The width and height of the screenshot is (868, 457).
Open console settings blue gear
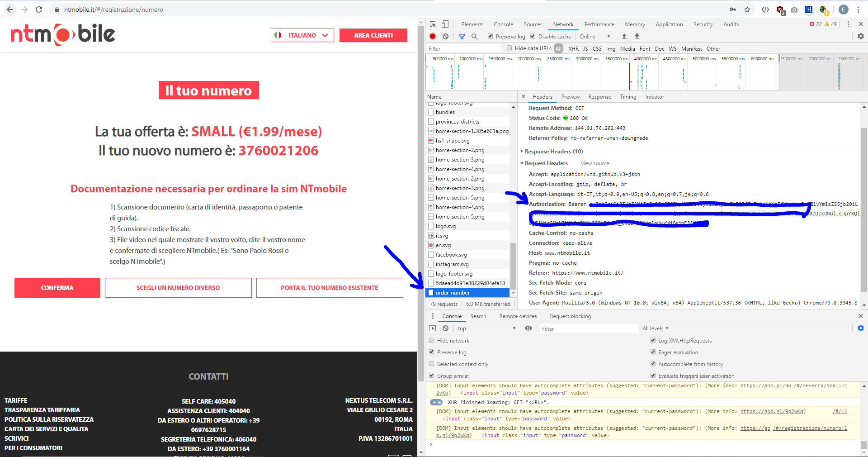click(860, 328)
